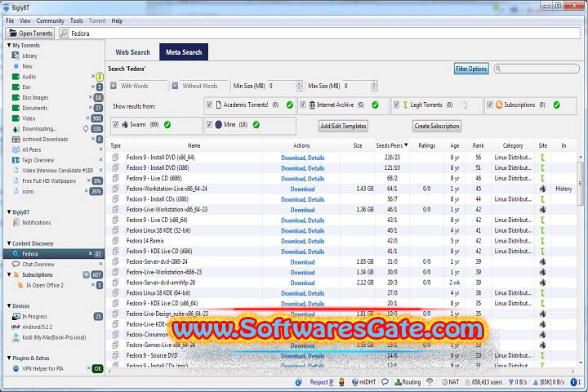
Task: Select the Disc Images tag icon
Action: (x=16, y=97)
